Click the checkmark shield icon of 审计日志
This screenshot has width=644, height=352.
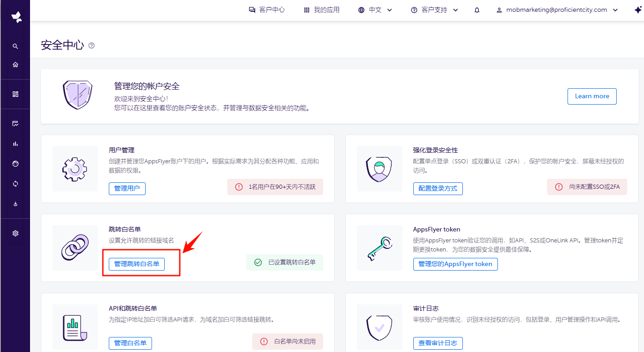[379, 327]
